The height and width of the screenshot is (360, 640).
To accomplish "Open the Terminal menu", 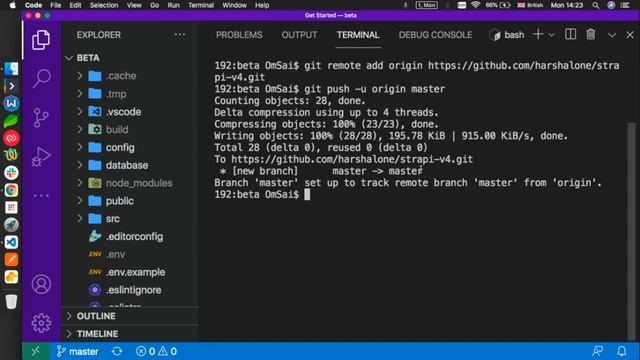I will 201,5.
